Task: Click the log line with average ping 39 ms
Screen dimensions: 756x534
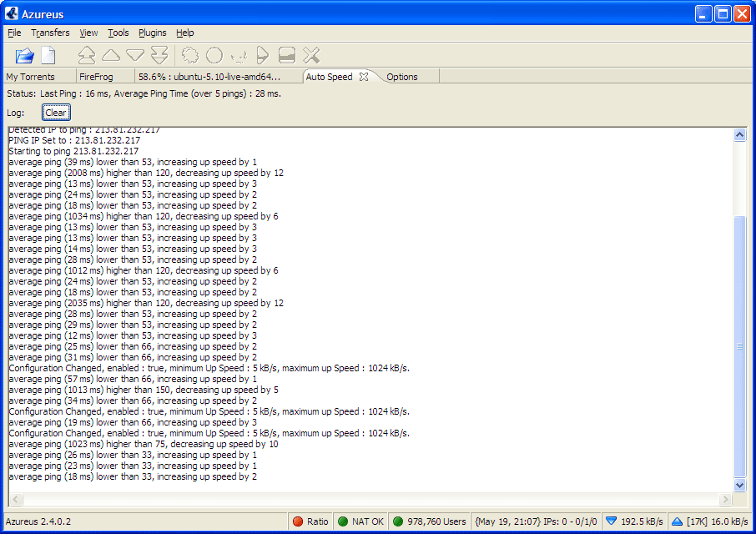Action: click(x=133, y=162)
